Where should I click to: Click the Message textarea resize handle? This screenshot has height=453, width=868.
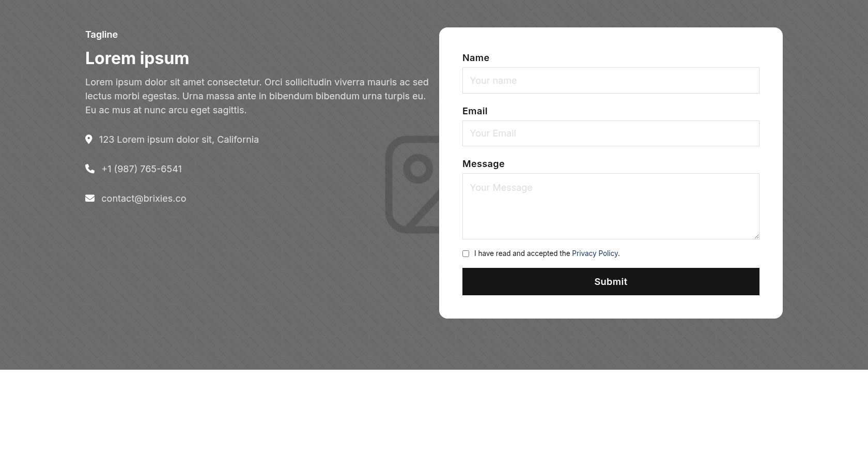pyautogui.click(x=756, y=236)
